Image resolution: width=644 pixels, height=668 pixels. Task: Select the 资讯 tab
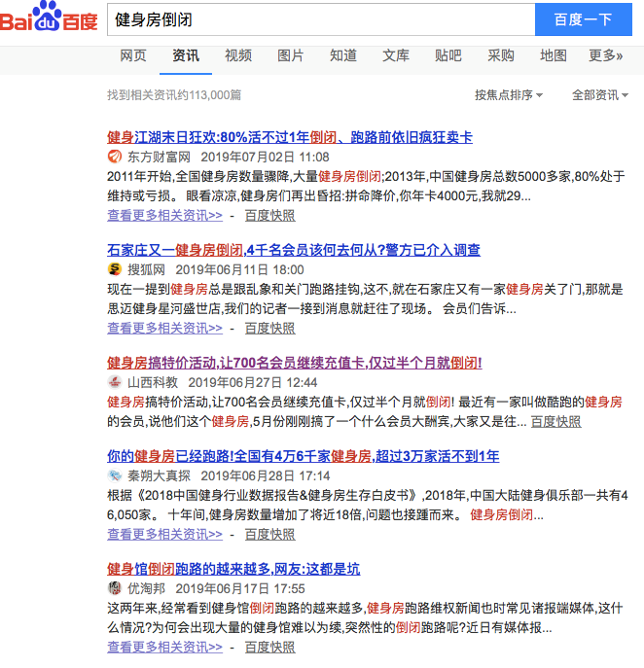186,55
